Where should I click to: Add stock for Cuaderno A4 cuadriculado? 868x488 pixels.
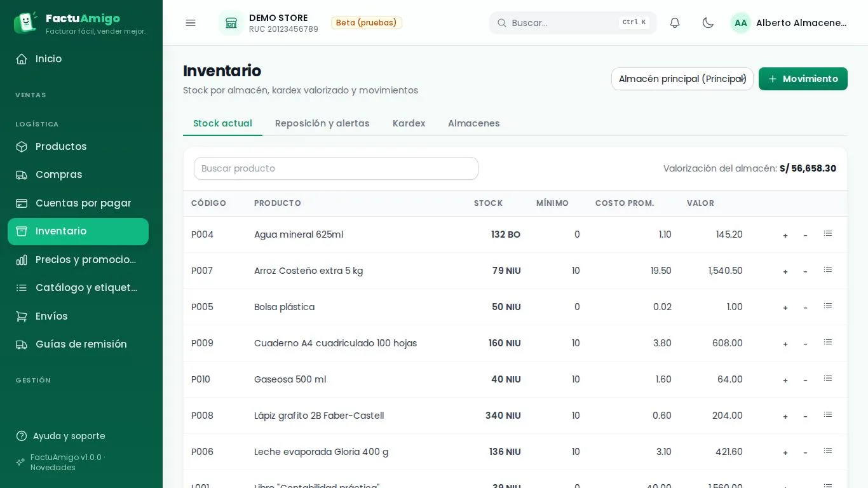[x=785, y=344]
